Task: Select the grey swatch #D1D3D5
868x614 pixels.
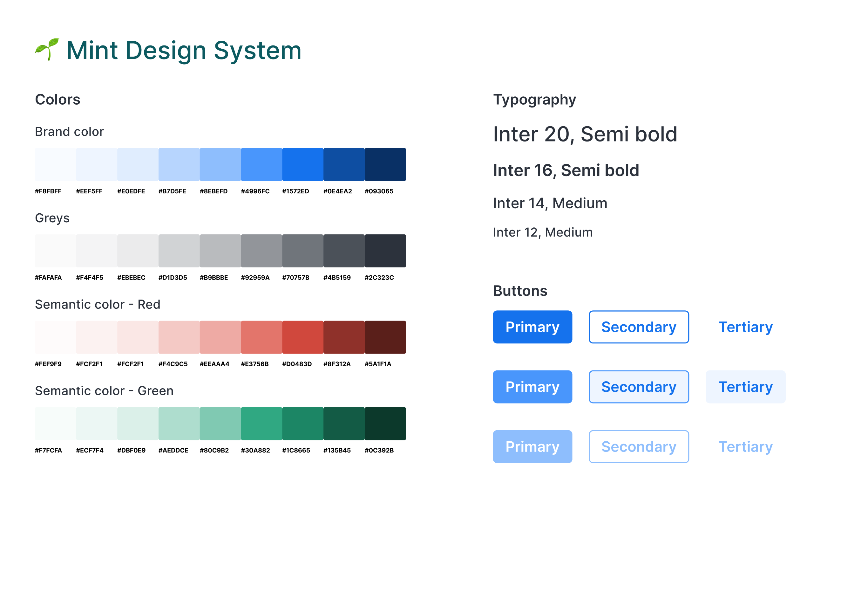Action: 179,251
